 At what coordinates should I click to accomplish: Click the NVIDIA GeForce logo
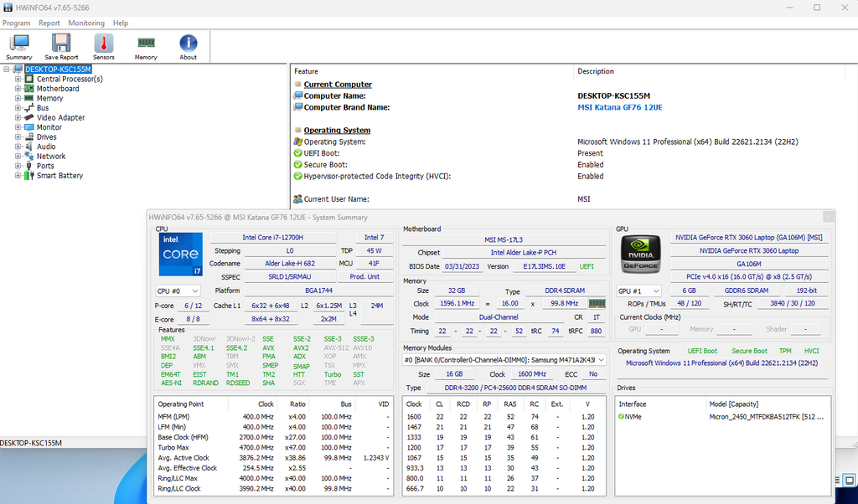coord(640,255)
